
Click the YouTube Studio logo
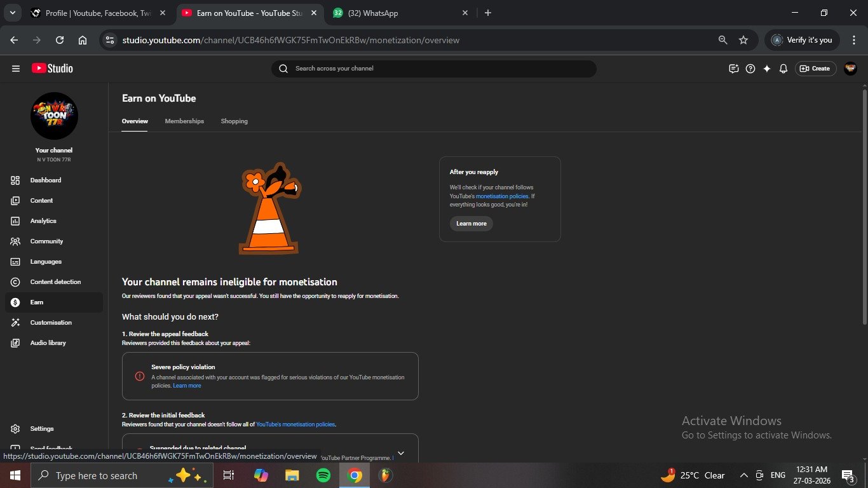point(52,69)
